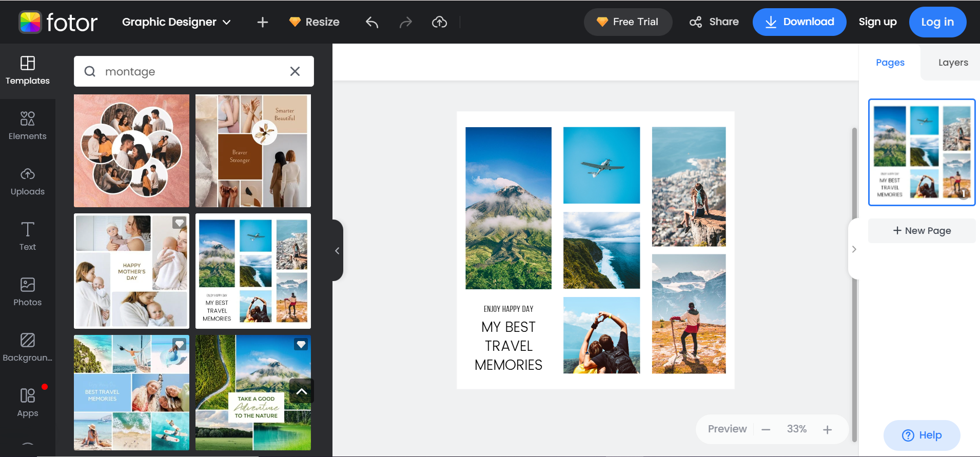Open the Uploads sidebar panel
Screen dimensions: 980x457
pyautogui.click(x=28, y=182)
